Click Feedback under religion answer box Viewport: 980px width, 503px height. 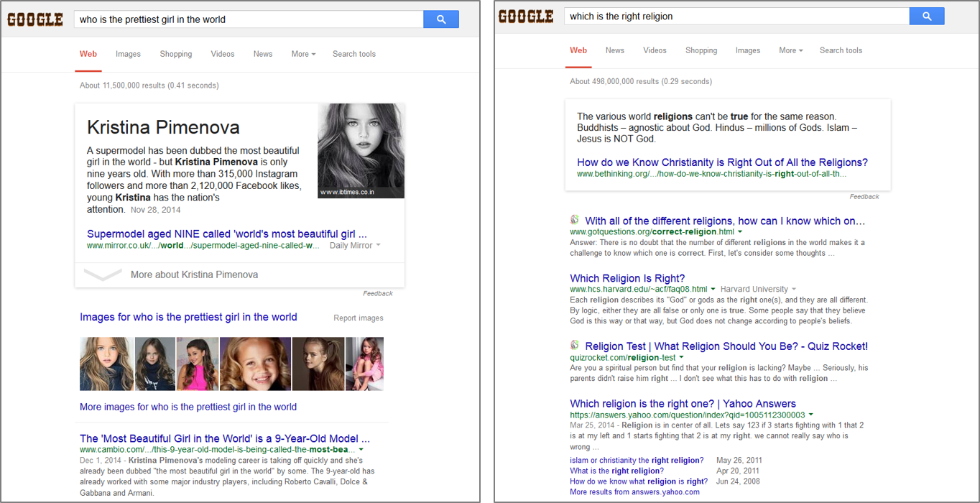point(864,196)
